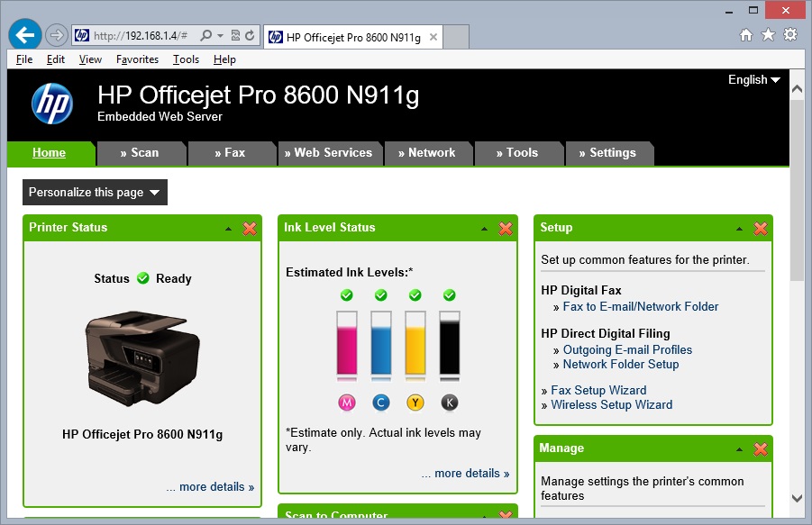Switch to the Scan tab
The image size is (812, 525).
[x=140, y=153]
